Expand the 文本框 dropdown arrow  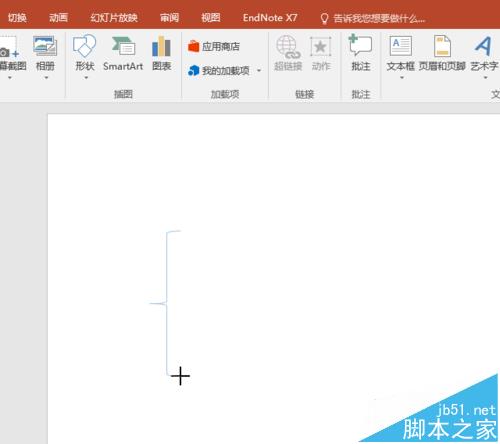402,78
